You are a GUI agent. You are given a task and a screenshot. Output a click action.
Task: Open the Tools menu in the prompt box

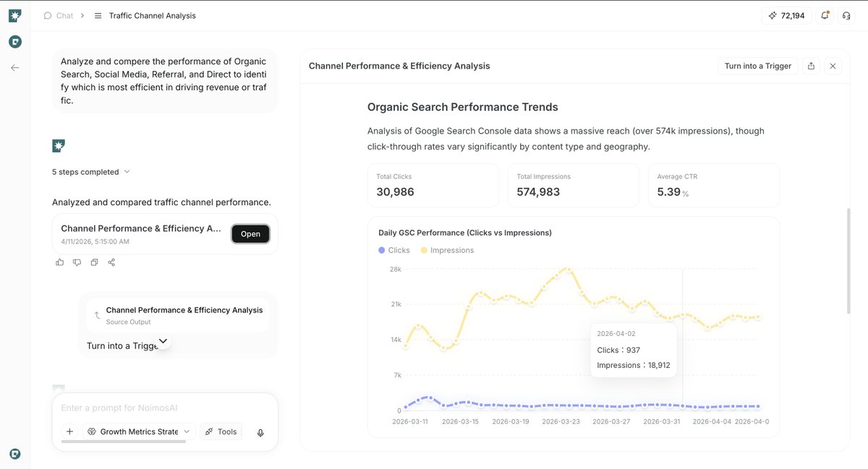221,431
